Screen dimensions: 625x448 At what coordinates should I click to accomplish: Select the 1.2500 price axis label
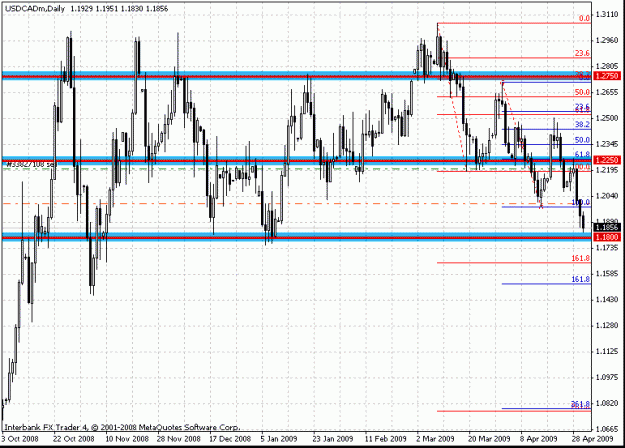coord(607,118)
